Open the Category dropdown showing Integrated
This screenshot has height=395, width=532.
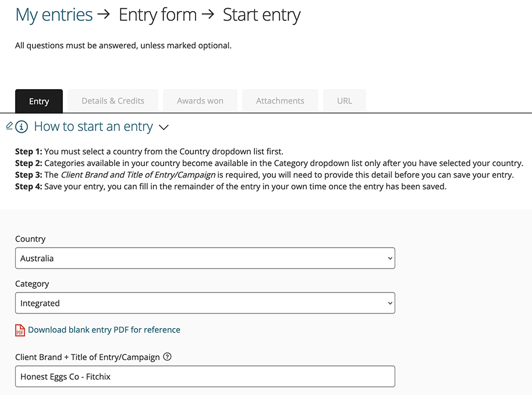205,303
